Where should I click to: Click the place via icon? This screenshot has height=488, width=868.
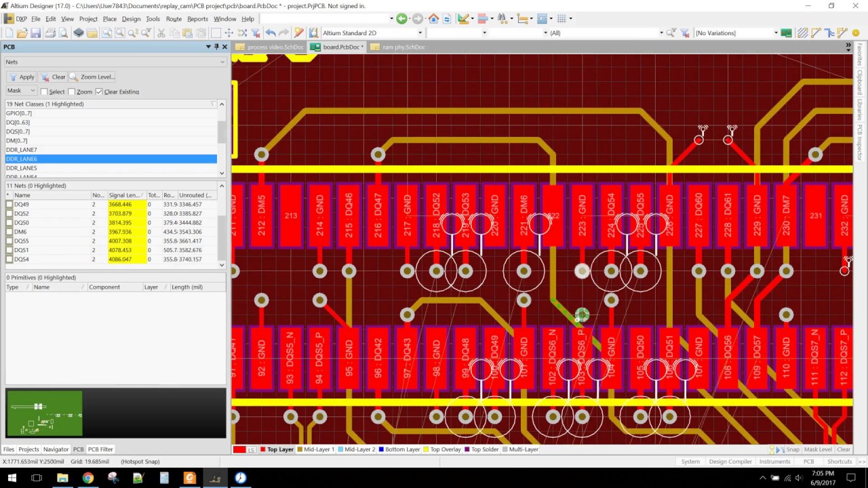tap(855, 33)
